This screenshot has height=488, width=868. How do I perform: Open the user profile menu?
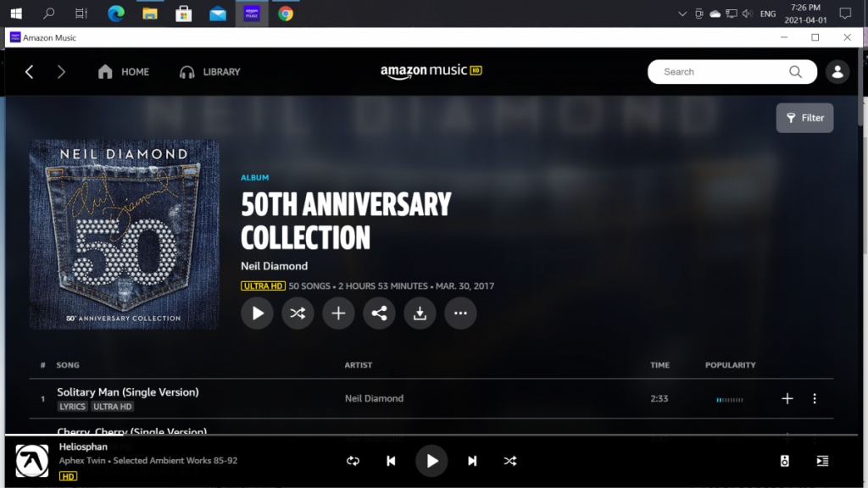pyautogui.click(x=837, y=72)
